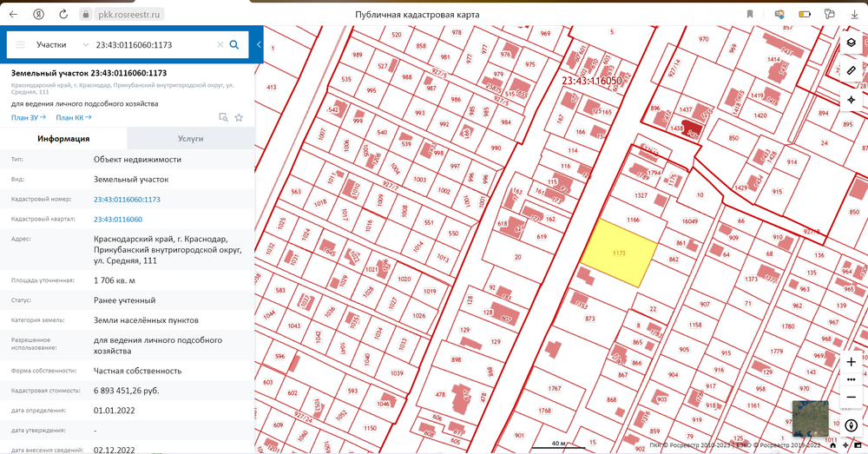Zoom out the map with minus

tap(851, 398)
